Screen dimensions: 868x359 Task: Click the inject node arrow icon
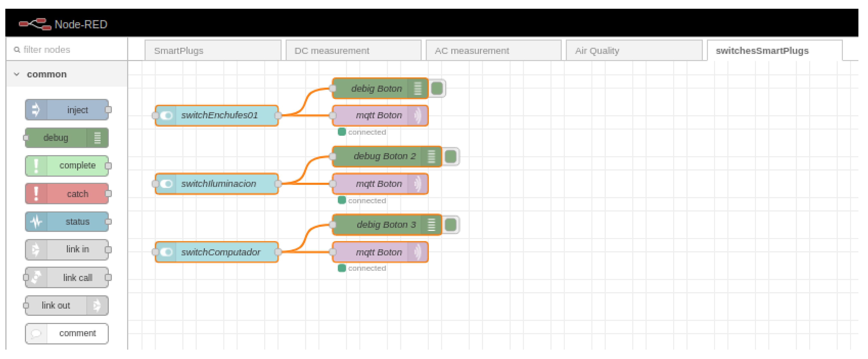pyautogui.click(x=36, y=110)
